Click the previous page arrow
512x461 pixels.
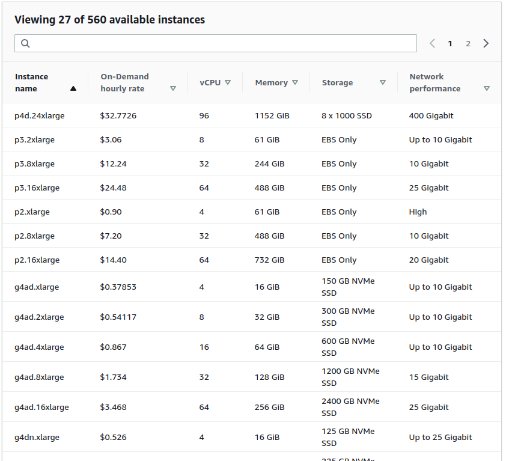point(432,43)
